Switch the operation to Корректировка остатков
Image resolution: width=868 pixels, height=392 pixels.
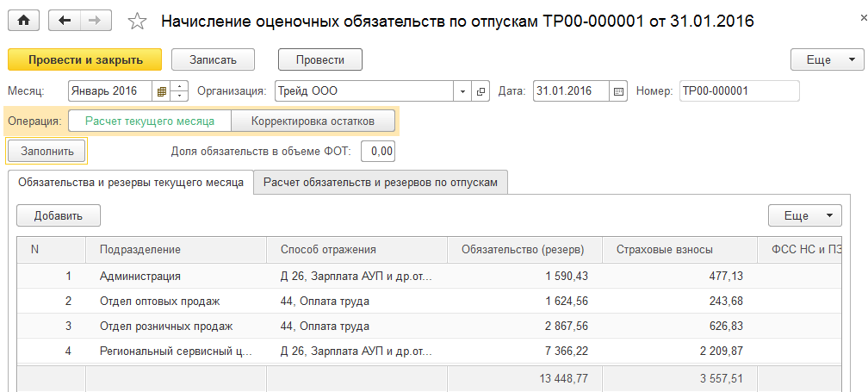coord(313,121)
